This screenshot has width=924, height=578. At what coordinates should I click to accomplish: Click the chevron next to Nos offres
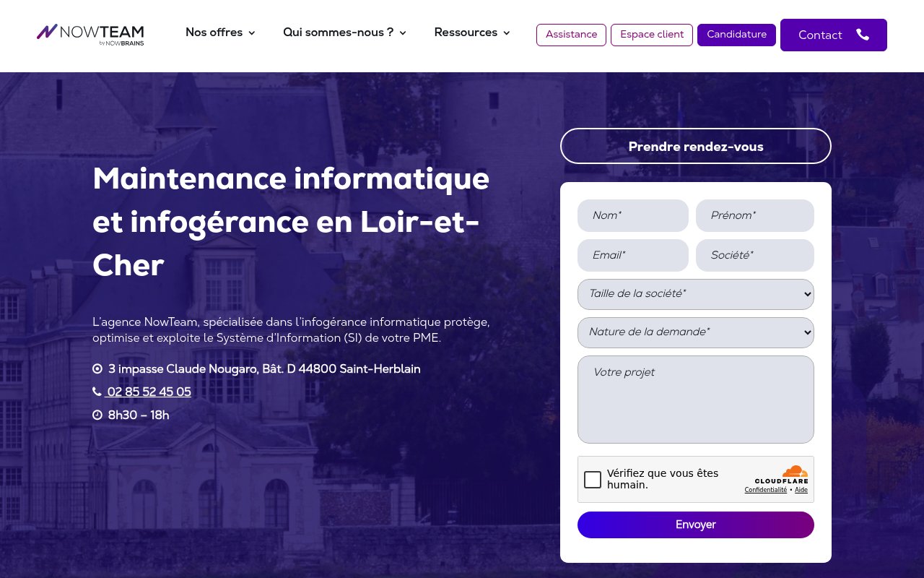[251, 33]
